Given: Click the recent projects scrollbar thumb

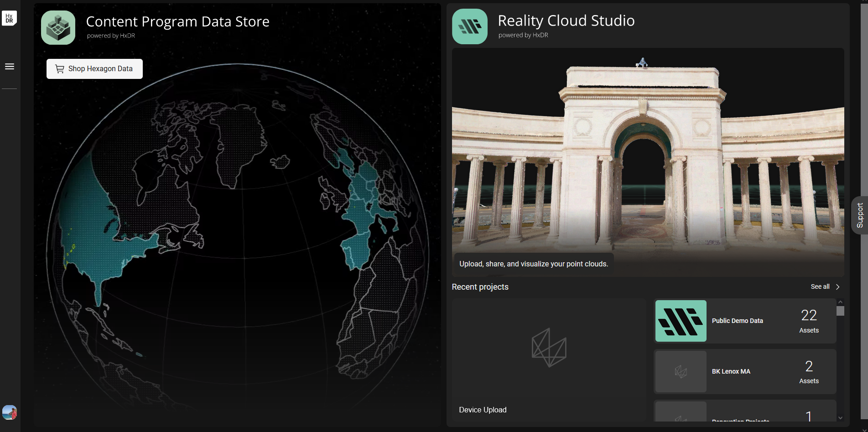Looking at the screenshot, I should [840, 311].
